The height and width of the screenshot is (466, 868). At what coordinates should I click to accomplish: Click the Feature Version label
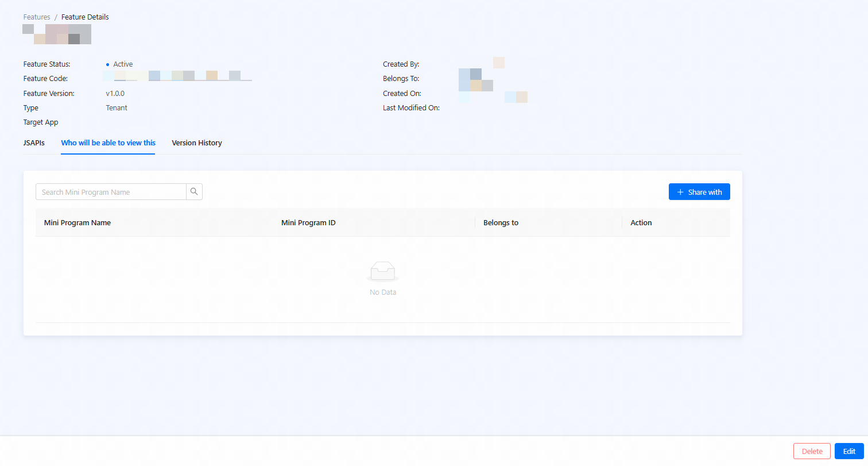pyautogui.click(x=49, y=93)
